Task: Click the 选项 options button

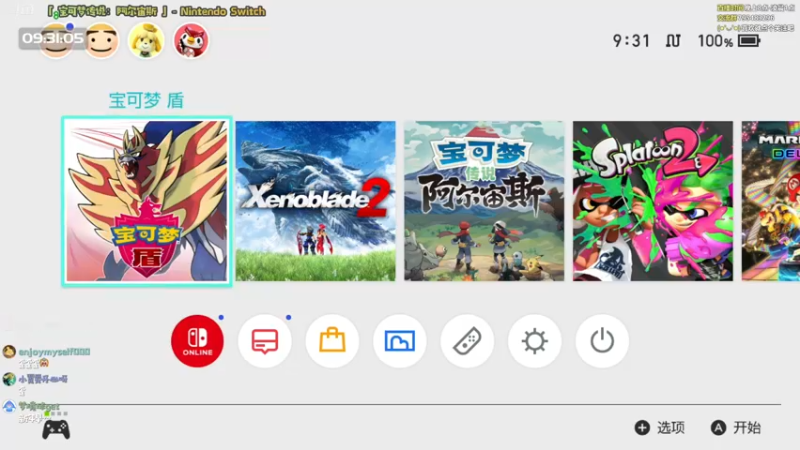Action: click(660, 428)
